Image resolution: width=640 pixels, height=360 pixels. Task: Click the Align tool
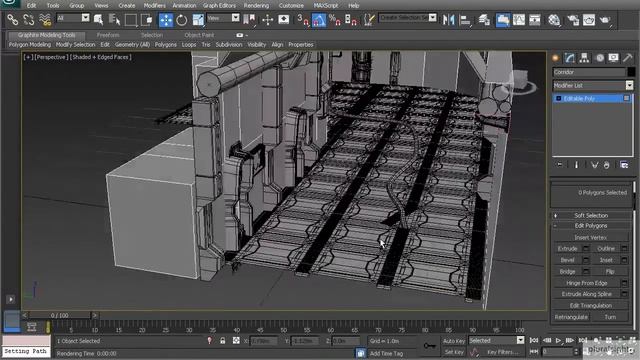click(465, 20)
